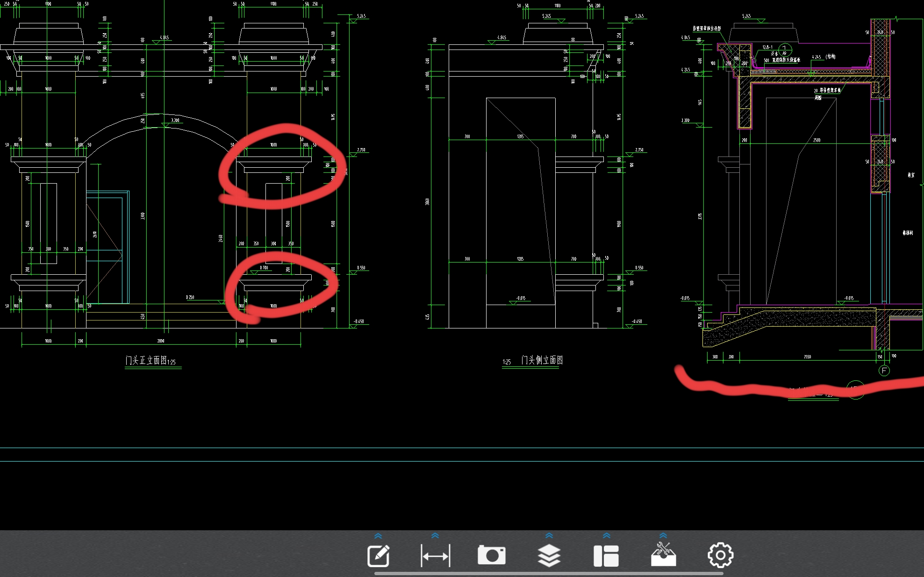Expand chevron above the edit pencil icon
Image resolution: width=924 pixels, height=577 pixels.
378,536
